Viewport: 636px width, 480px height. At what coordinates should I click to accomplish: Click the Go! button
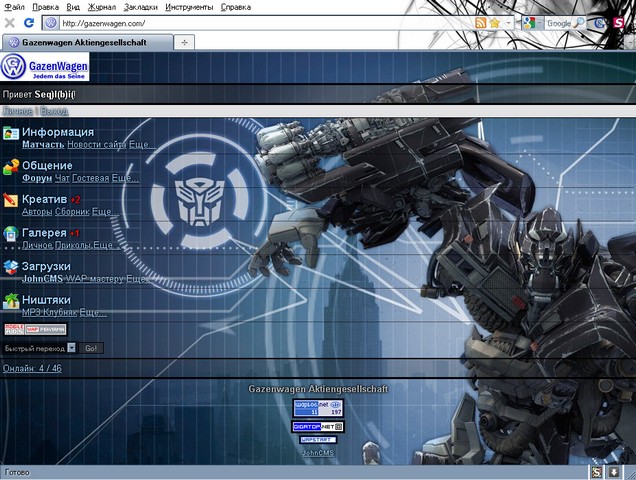click(x=91, y=348)
